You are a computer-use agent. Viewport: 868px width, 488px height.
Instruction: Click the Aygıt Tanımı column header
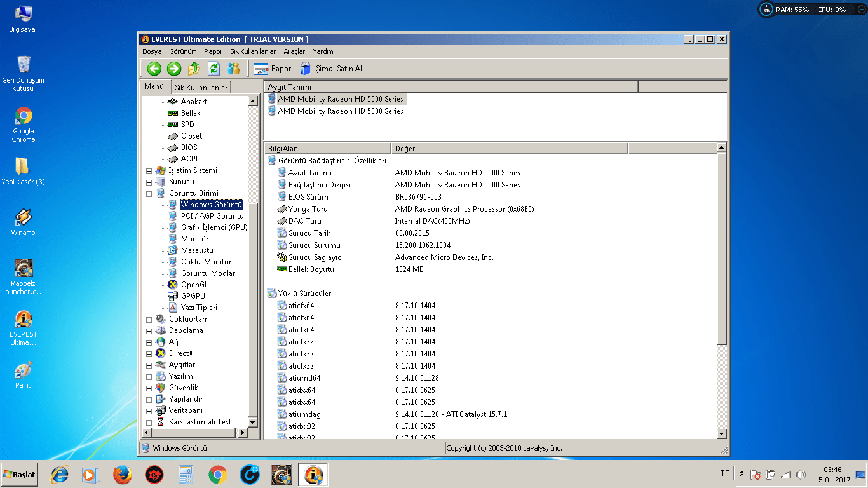click(x=451, y=87)
